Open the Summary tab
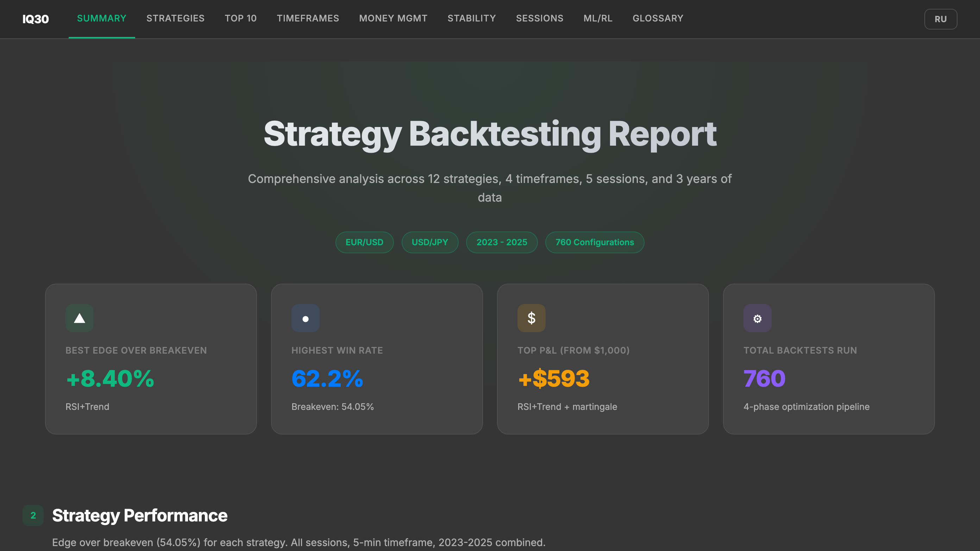Image resolution: width=980 pixels, height=551 pixels. click(102, 18)
